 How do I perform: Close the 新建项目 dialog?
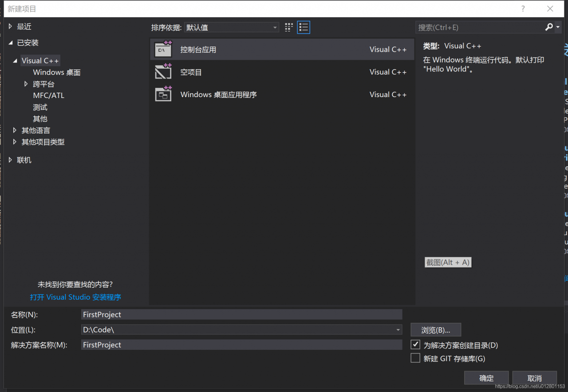(x=550, y=8)
